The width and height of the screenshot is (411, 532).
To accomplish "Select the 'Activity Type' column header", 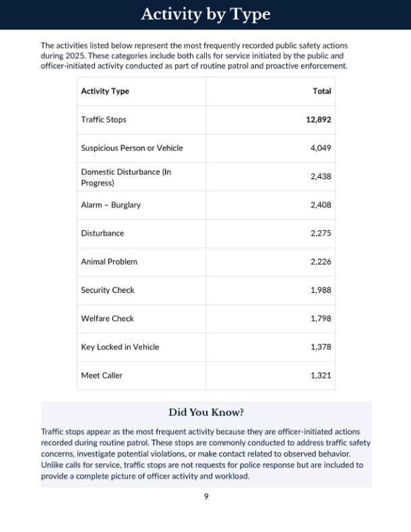I will (x=105, y=92).
